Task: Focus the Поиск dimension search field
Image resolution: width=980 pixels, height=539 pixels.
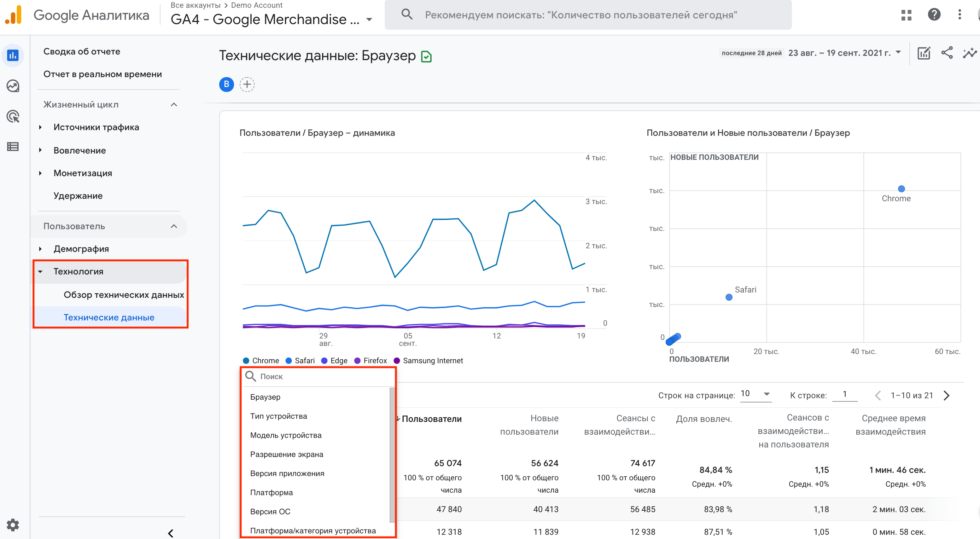Action: (x=319, y=376)
